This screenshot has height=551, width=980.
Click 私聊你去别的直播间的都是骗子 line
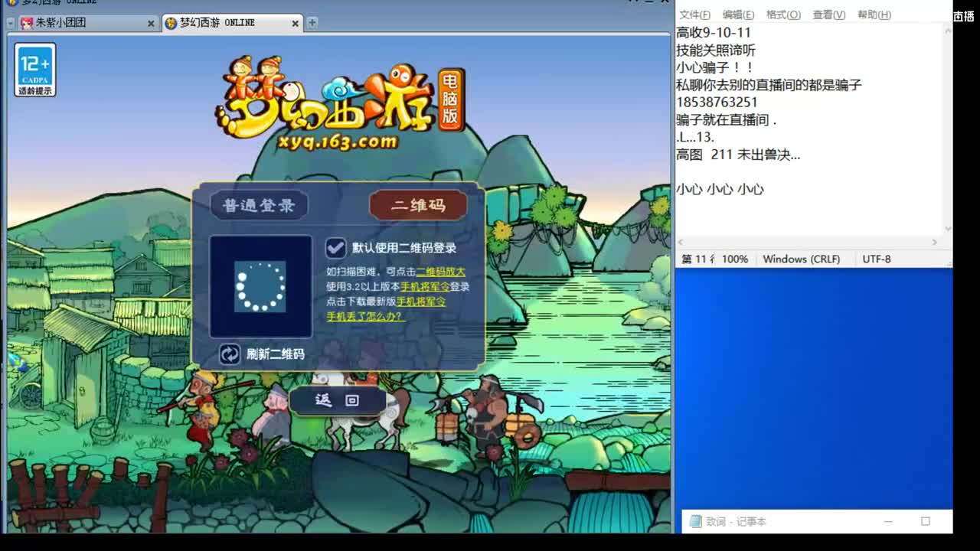[769, 85]
